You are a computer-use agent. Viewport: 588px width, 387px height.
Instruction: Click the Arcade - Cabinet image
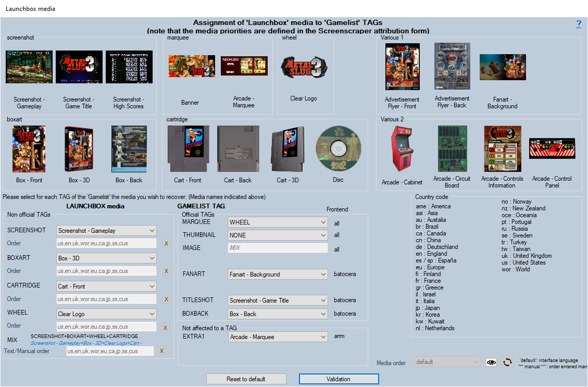pyautogui.click(x=402, y=148)
